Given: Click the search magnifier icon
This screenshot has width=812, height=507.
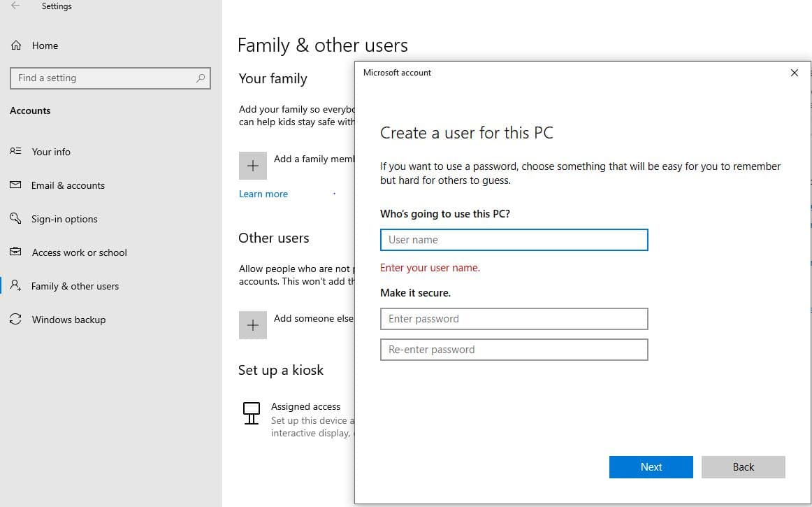Looking at the screenshot, I should [201, 78].
